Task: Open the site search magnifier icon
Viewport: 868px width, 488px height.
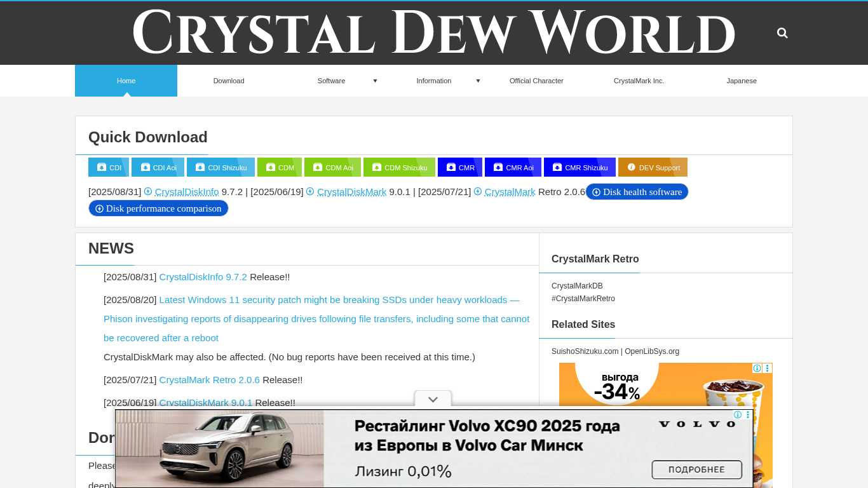Action: point(782,33)
